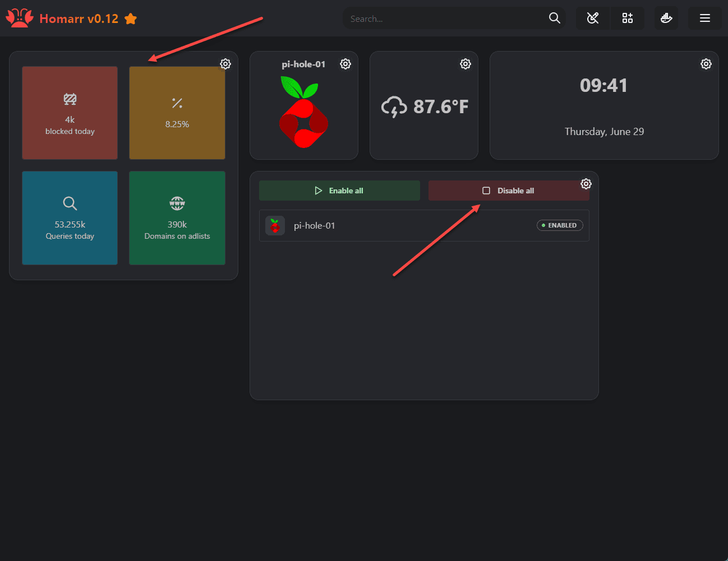728x561 pixels.
Task: Click the 390k domains value
Action: click(177, 225)
